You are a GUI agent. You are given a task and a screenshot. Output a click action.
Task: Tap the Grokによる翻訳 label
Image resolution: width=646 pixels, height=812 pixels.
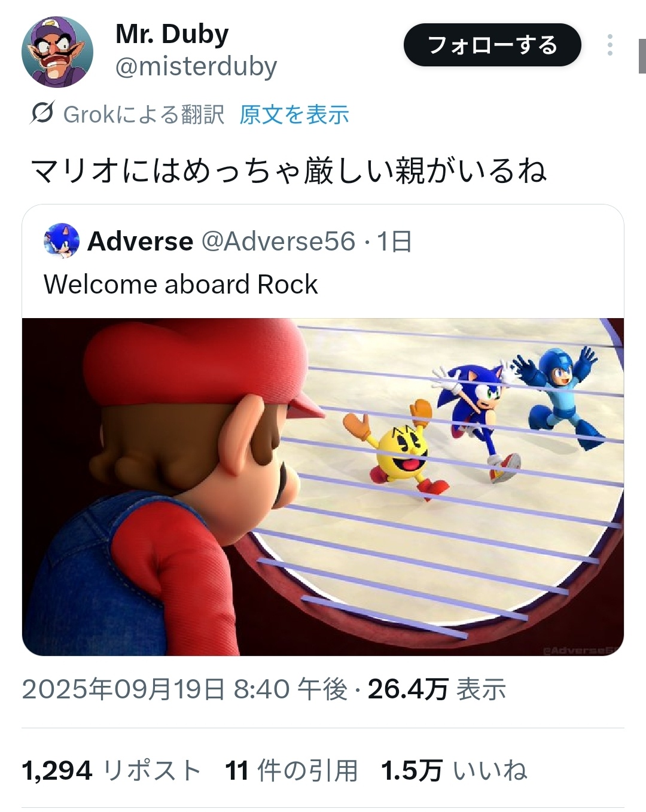point(144,114)
